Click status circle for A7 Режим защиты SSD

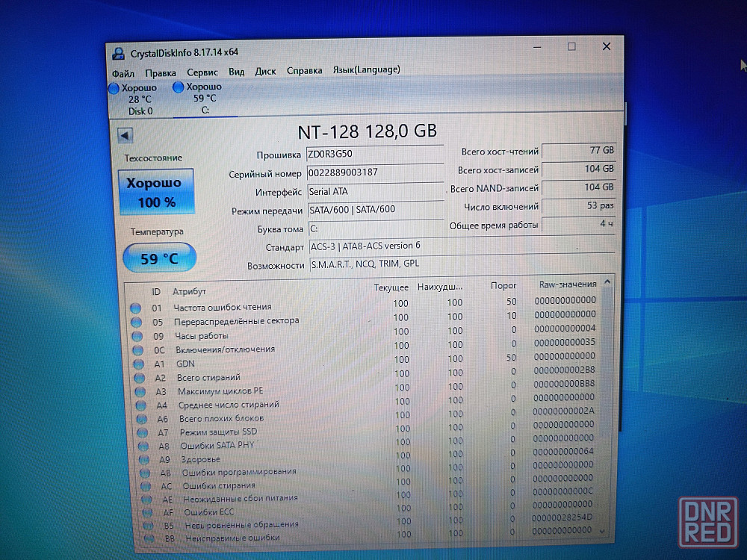pos(143,433)
